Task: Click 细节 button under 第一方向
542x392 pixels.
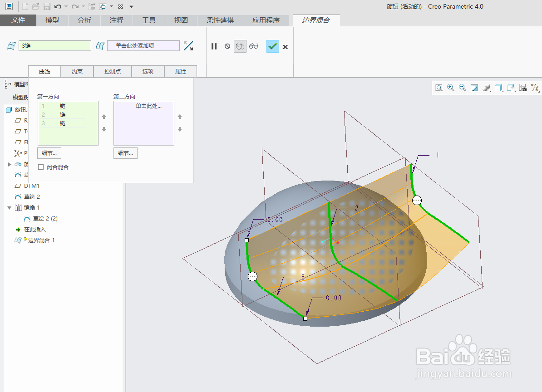Action: pyautogui.click(x=49, y=153)
